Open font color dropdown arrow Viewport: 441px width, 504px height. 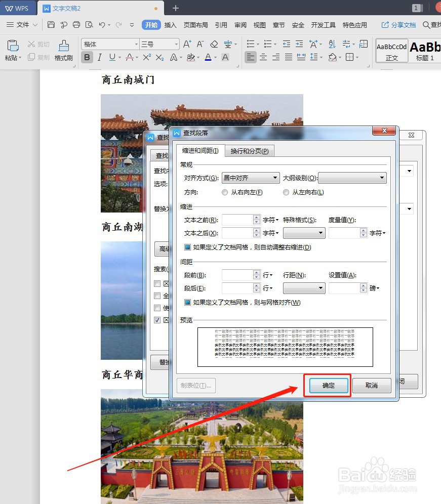pyautogui.click(x=215, y=58)
